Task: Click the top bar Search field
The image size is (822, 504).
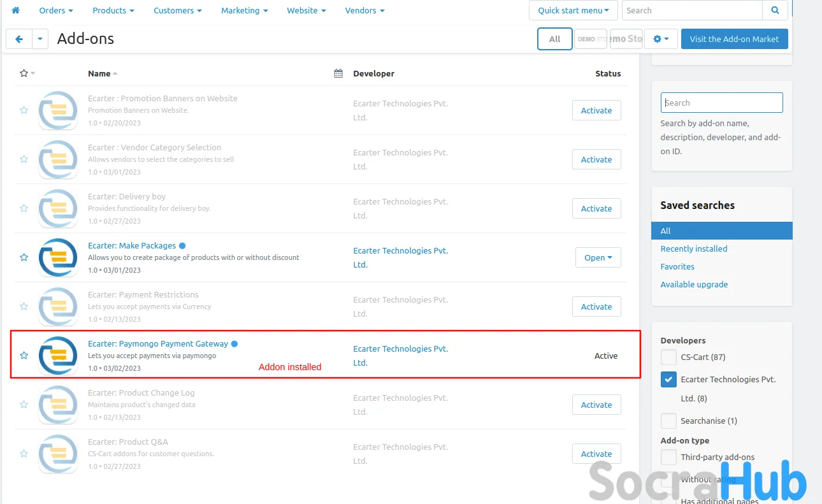Action: click(x=692, y=10)
